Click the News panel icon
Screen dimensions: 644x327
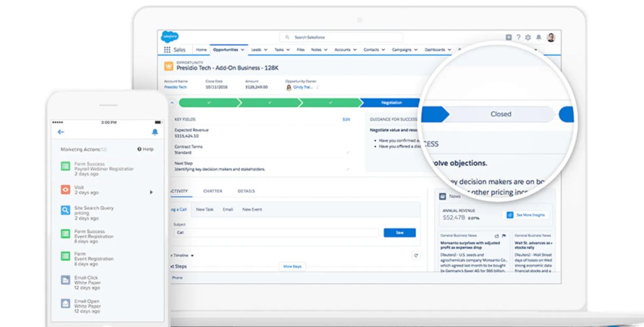(443, 197)
